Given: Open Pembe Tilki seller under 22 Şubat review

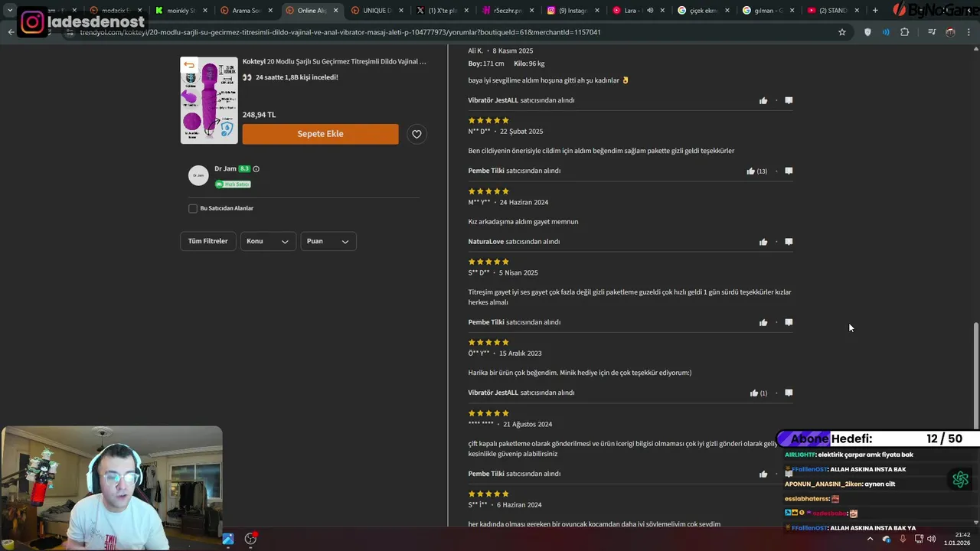Looking at the screenshot, I should point(486,171).
